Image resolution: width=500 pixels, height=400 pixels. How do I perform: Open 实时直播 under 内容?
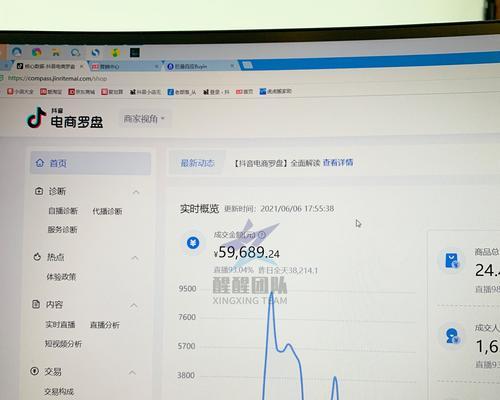pos(60,324)
